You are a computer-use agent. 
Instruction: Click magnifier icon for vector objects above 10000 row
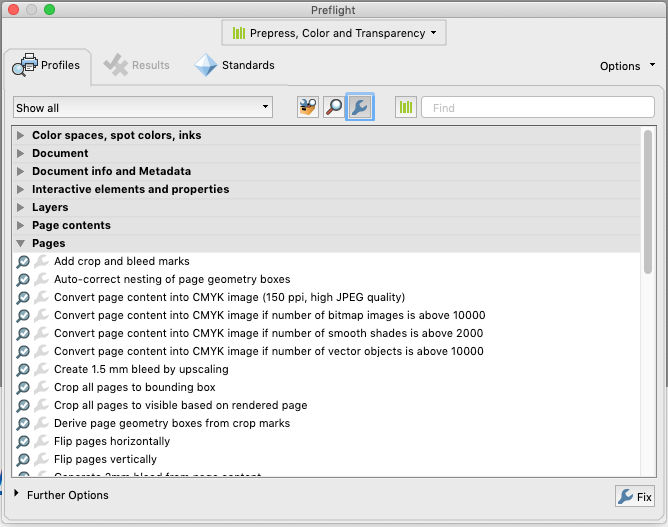(x=23, y=351)
